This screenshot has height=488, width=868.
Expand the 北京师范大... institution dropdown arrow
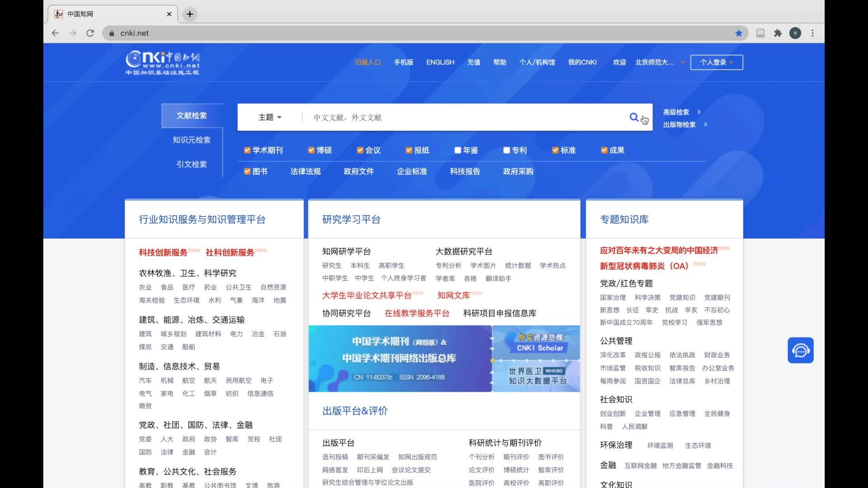point(683,62)
